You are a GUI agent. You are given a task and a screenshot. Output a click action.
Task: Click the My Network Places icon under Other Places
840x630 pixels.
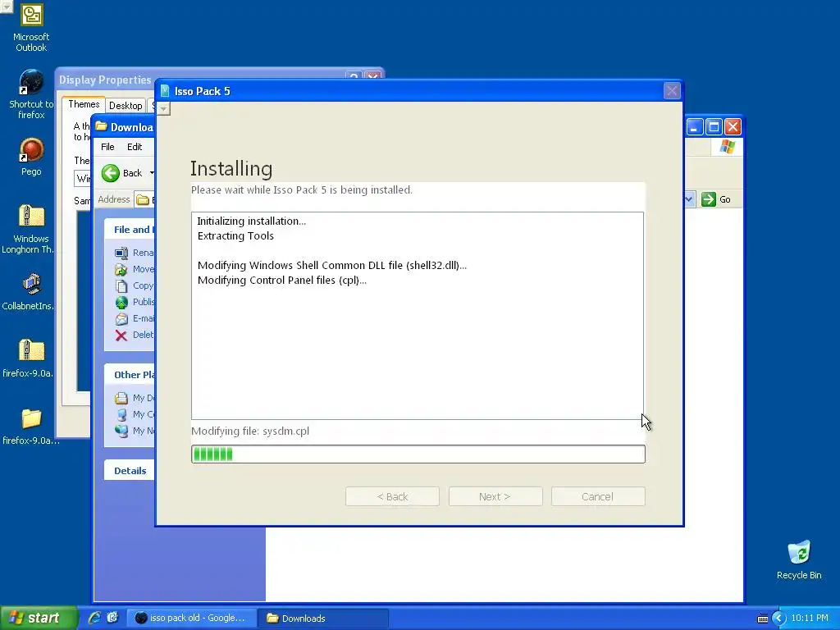tap(121, 431)
